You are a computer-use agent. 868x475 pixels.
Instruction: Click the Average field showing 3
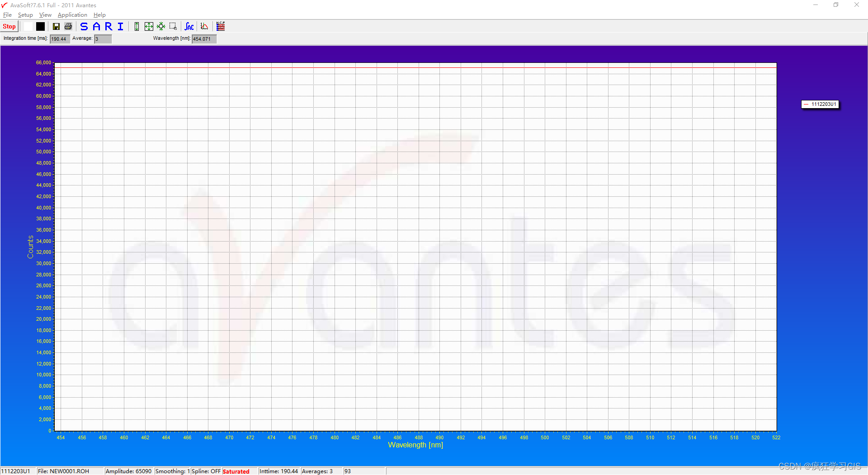(103, 39)
